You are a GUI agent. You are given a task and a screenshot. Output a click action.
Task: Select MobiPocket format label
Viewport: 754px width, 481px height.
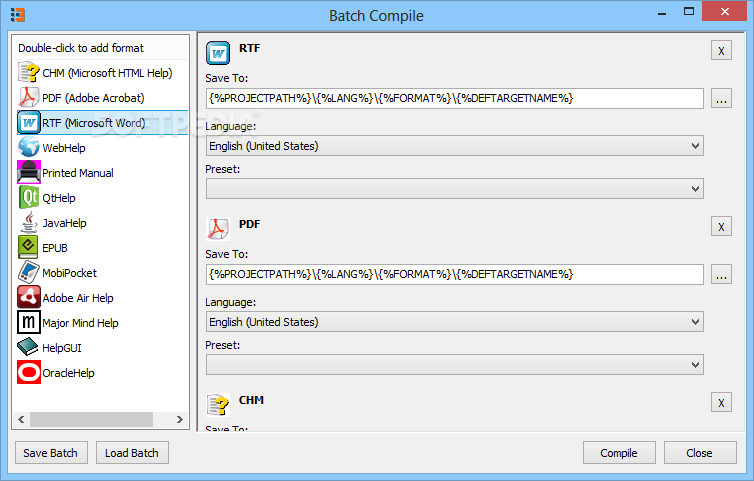coord(69,273)
